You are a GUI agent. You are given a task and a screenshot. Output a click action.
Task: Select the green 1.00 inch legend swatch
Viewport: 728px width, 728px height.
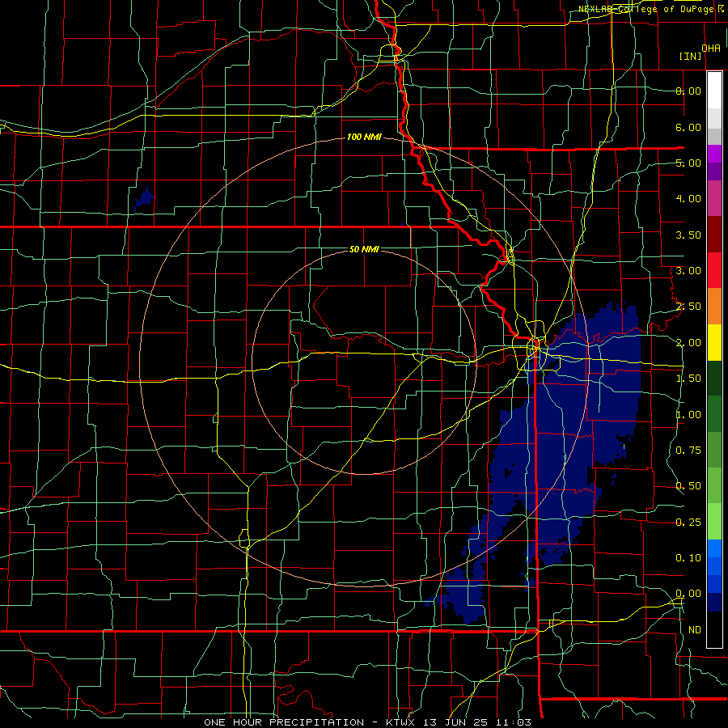point(714,414)
